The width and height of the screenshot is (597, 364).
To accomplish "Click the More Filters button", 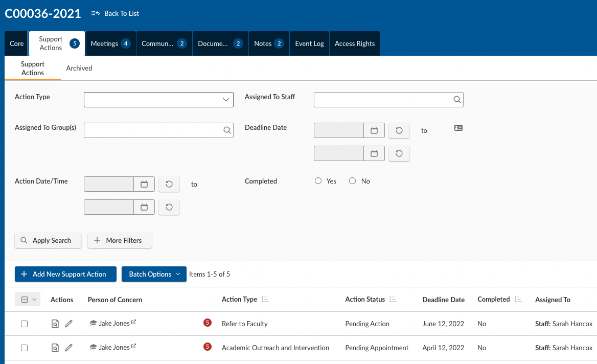I will 120,240.
